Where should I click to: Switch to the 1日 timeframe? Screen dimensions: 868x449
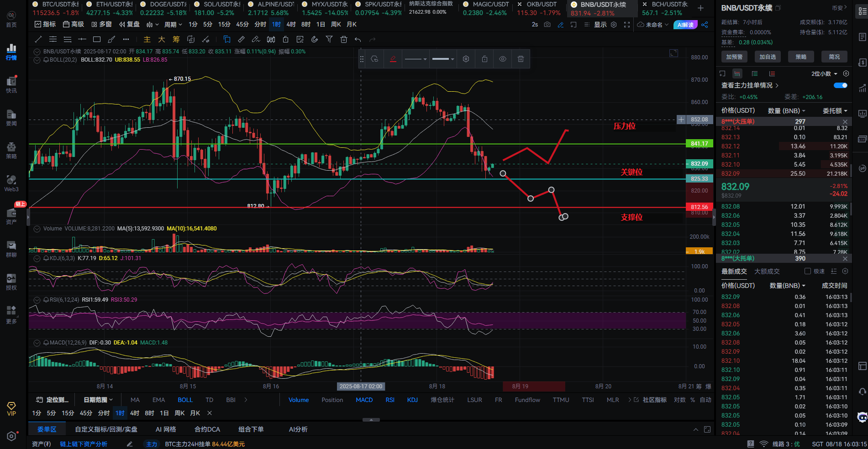pyautogui.click(x=321, y=25)
